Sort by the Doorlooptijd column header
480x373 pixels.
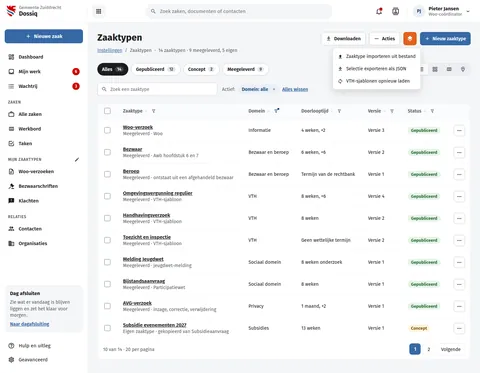click(315, 111)
